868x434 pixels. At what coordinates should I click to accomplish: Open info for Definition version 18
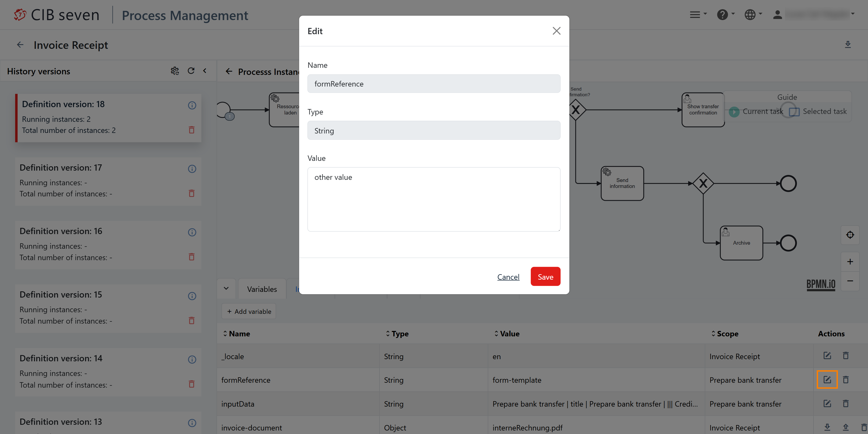(x=192, y=106)
